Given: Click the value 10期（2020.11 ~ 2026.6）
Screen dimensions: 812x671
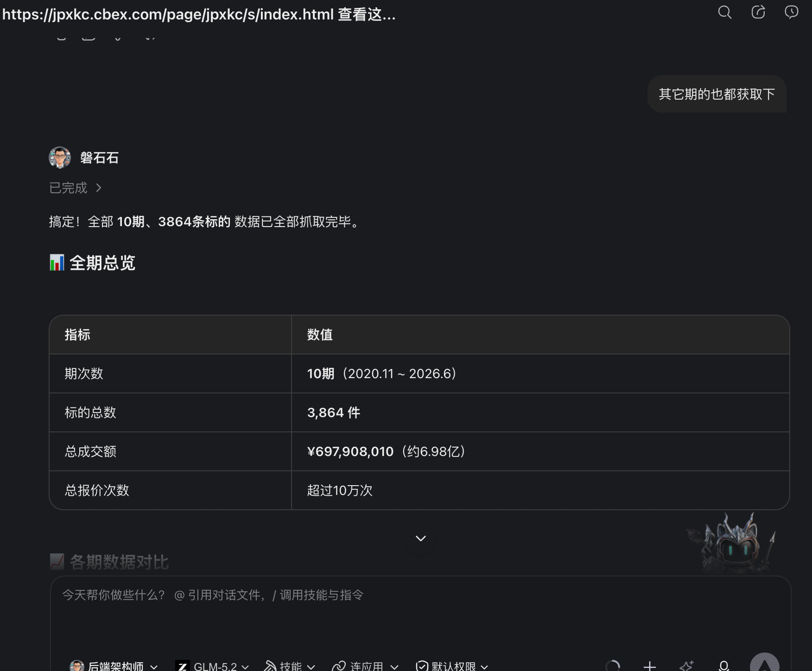Looking at the screenshot, I should (382, 373).
